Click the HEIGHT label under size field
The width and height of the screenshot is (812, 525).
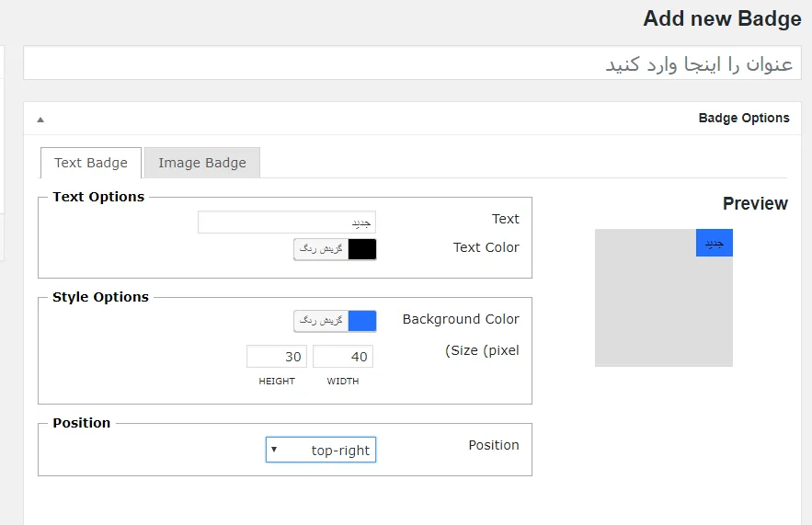(x=277, y=381)
